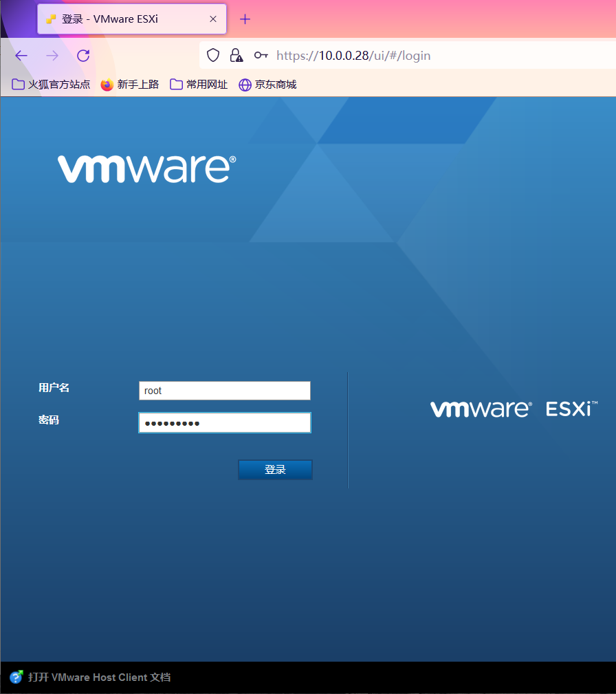
Task: Select the 登录 - VMware ESXi tab
Action: [132, 19]
